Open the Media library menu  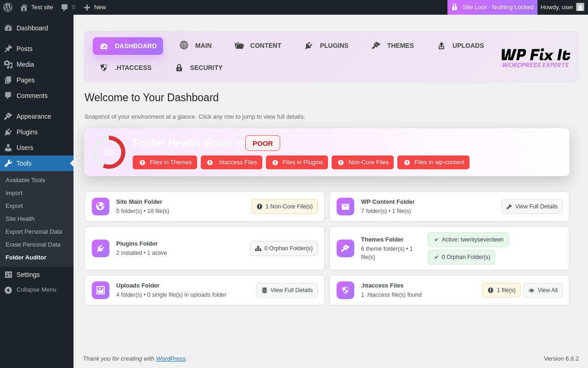click(37, 64)
